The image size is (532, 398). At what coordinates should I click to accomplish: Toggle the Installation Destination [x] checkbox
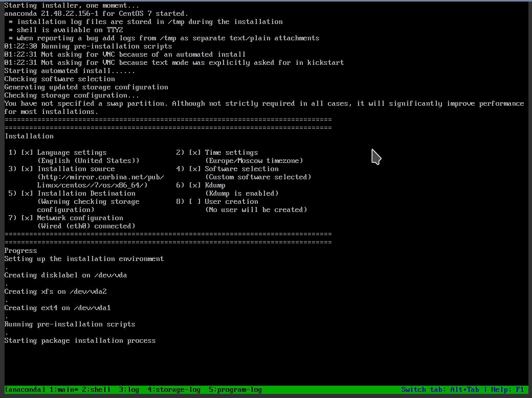(27, 193)
